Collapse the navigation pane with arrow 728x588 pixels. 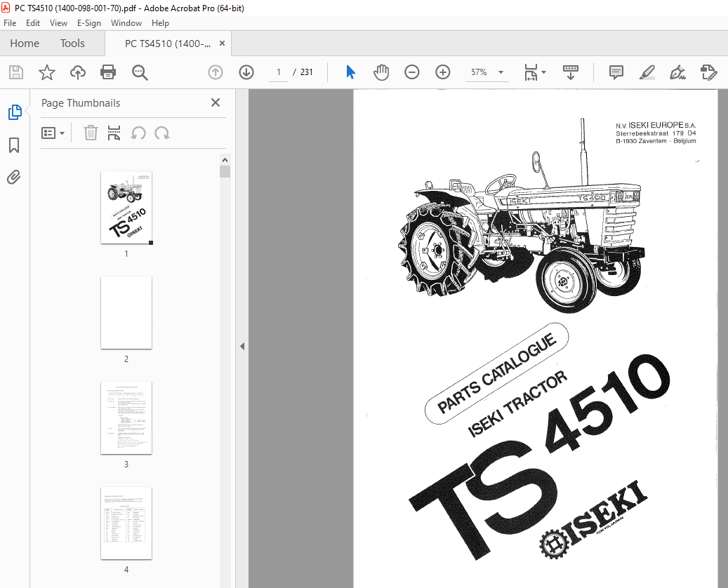pyautogui.click(x=242, y=346)
